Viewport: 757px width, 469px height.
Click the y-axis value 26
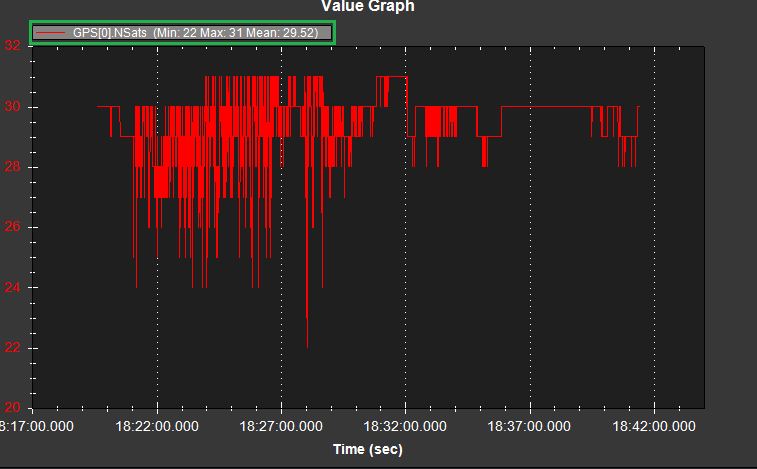13,227
